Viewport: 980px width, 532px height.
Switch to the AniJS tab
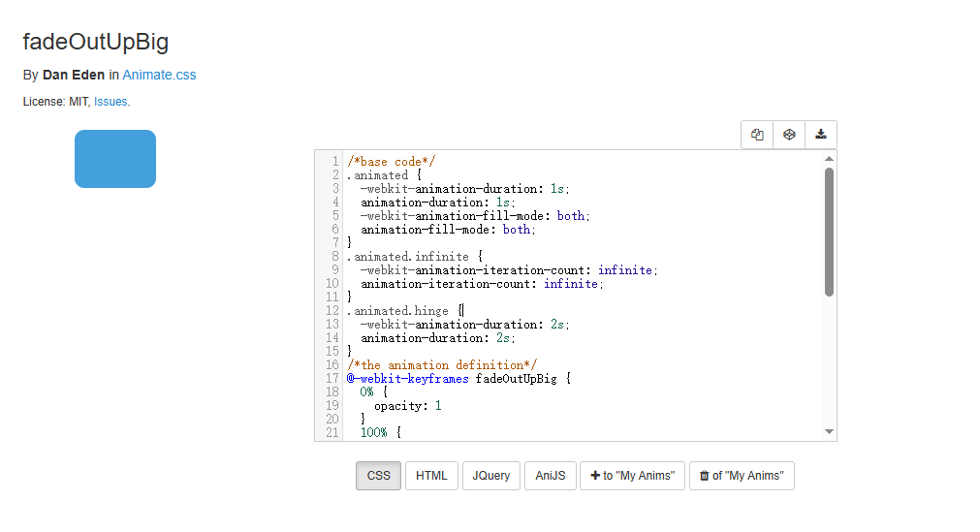click(x=551, y=476)
